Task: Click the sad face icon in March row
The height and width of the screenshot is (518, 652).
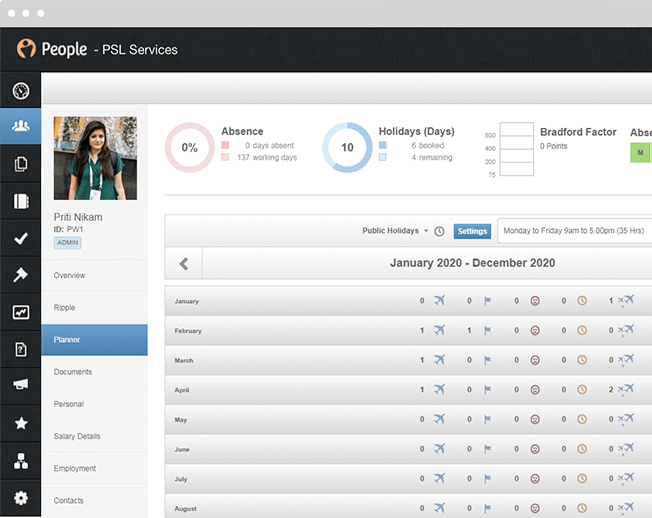Action: pyautogui.click(x=535, y=360)
